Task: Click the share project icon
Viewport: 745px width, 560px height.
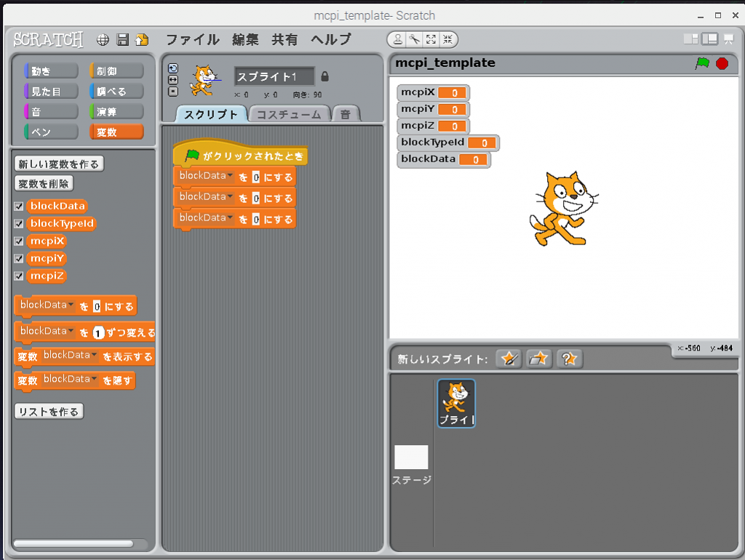Action: [142, 40]
